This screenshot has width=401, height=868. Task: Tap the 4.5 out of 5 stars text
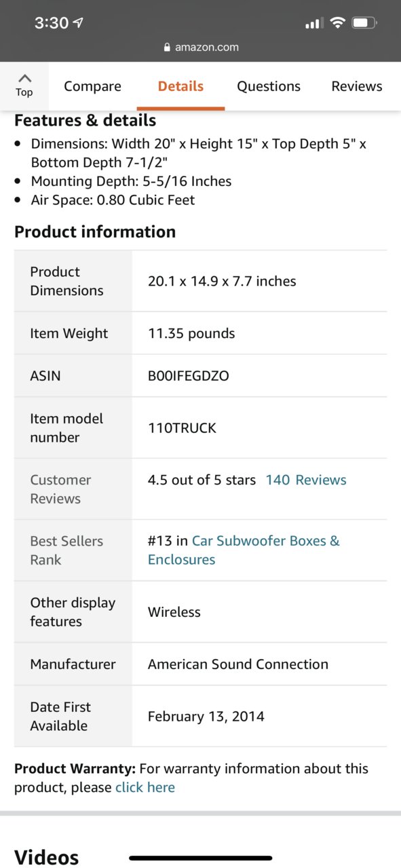click(202, 480)
